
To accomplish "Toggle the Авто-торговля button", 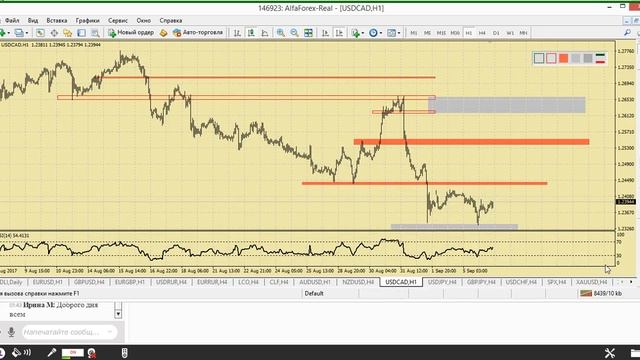I will point(198,33).
